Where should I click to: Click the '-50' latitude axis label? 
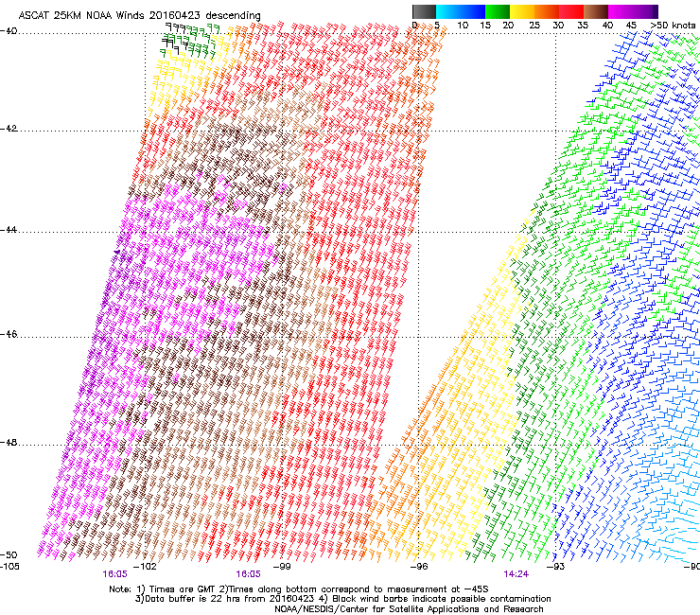pos(9,554)
